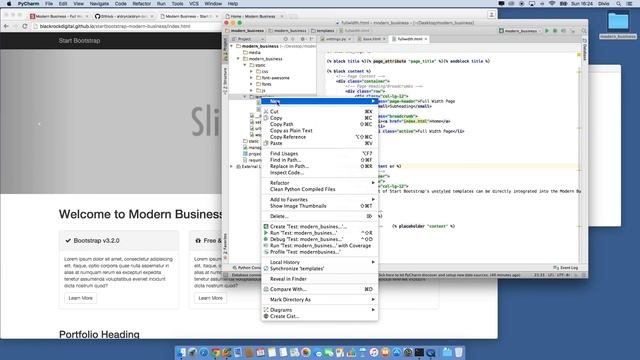
Task: Open the Structure tool window side tab
Action: pos(225,81)
